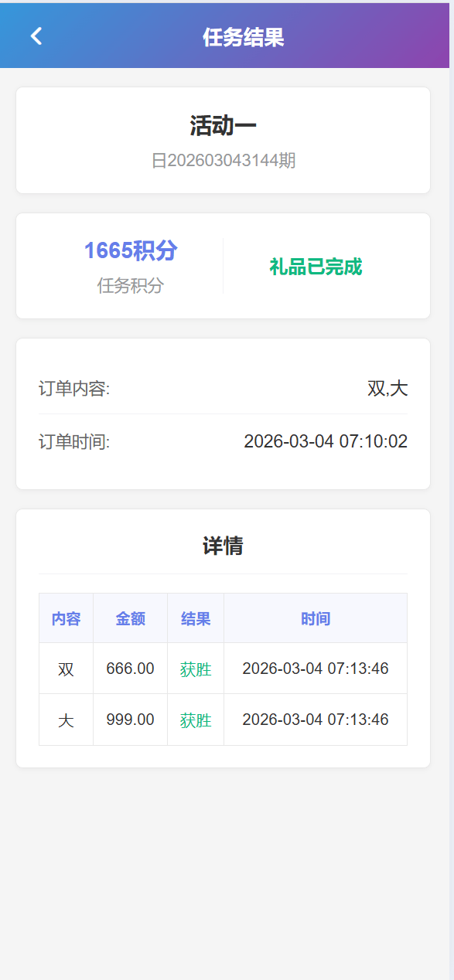
Task: Click the time cell in 666.00 row
Action: (316, 669)
